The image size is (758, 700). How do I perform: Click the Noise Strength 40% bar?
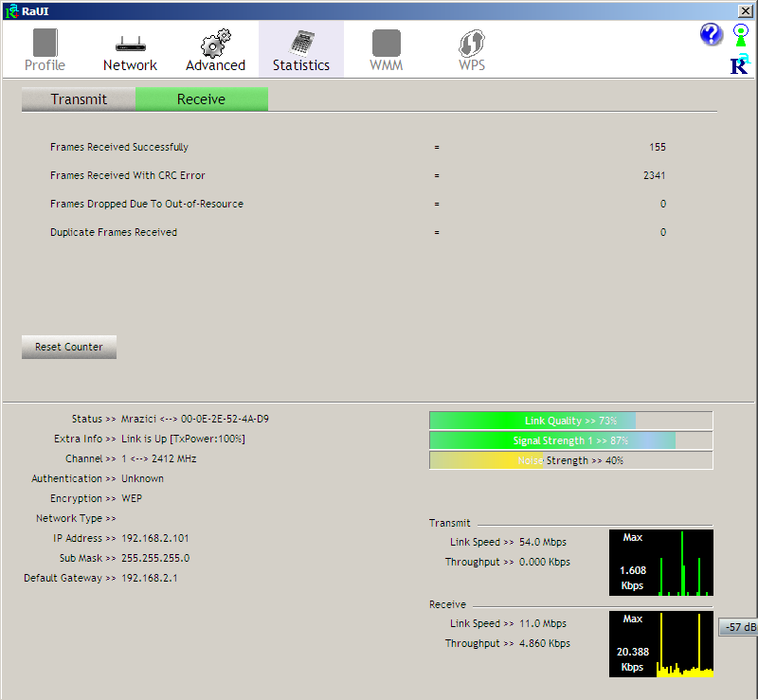click(570, 460)
